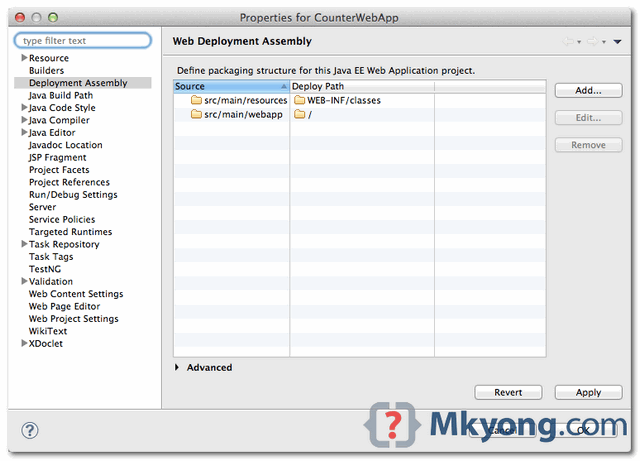
Task: Open the Java Build Path page
Action: [x=61, y=95]
